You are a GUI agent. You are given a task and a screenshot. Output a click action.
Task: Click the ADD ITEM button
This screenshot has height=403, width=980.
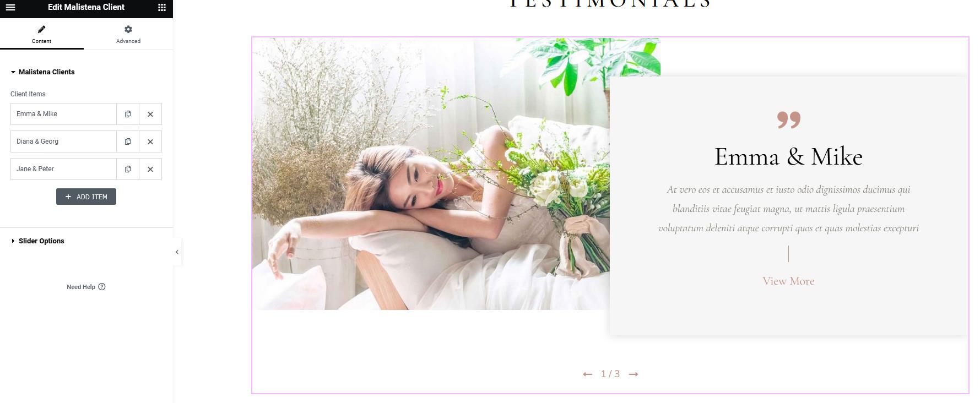point(86,197)
